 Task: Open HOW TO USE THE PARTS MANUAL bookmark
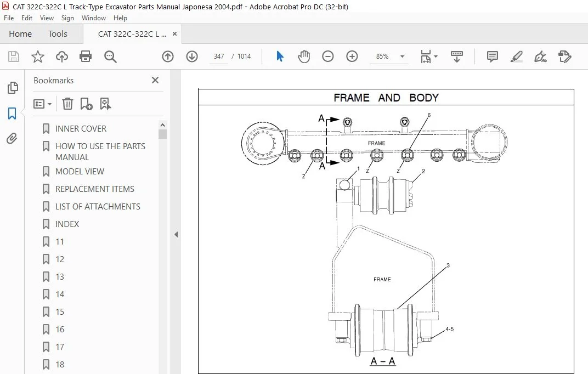click(100, 151)
